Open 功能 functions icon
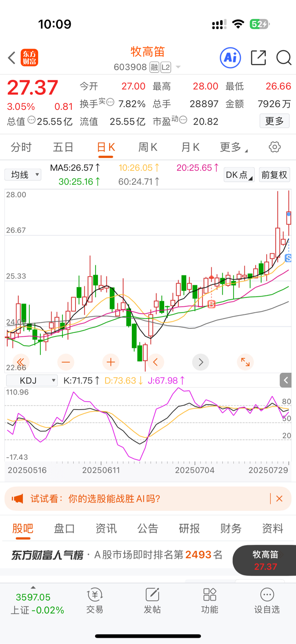296x644 pixels. [x=210, y=601]
